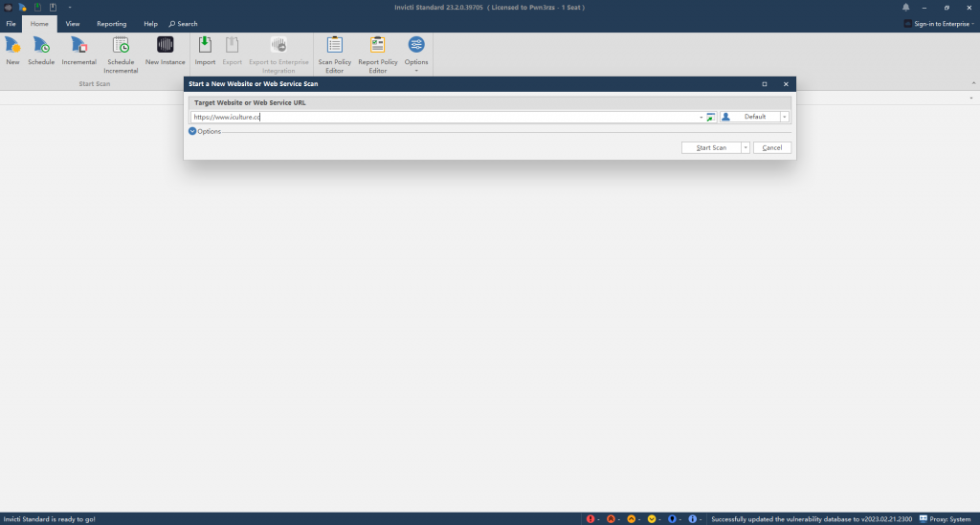
Task: Open Sign-in to Enterprise dropdown arrow
Action: [972, 24]
